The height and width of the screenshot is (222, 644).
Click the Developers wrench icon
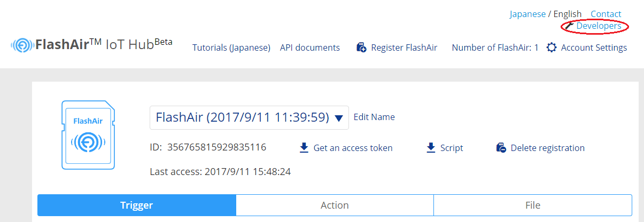(x=569, y=26)
